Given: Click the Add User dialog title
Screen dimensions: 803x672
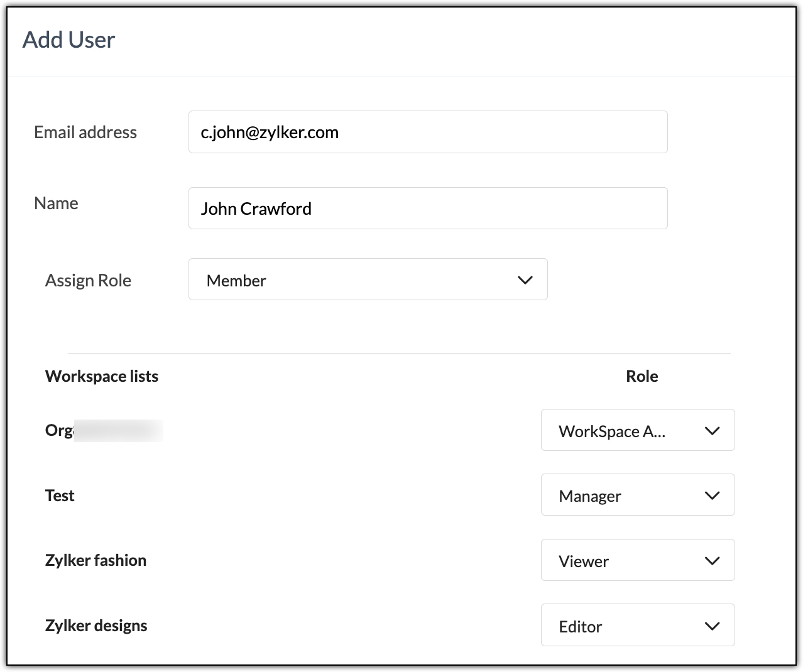Looking at the screenshot, I should (x=69, y=40).
